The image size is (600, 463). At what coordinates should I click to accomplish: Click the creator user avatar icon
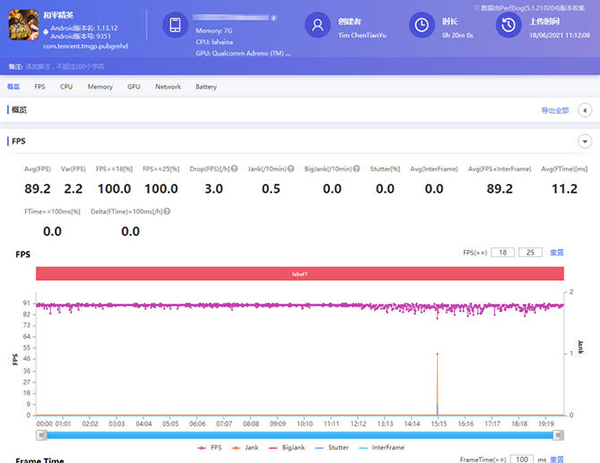(x=317, y=25)
